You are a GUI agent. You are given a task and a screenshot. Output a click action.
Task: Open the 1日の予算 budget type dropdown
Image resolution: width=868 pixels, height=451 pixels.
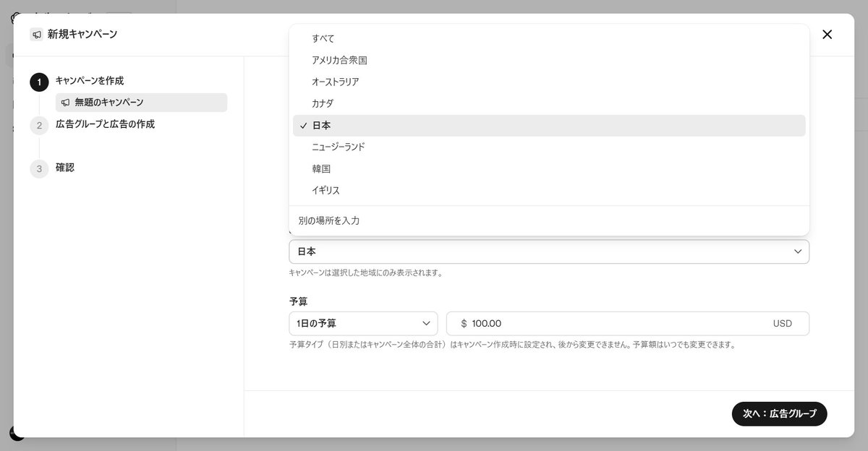pyautogui.click(x=363, y=323)
